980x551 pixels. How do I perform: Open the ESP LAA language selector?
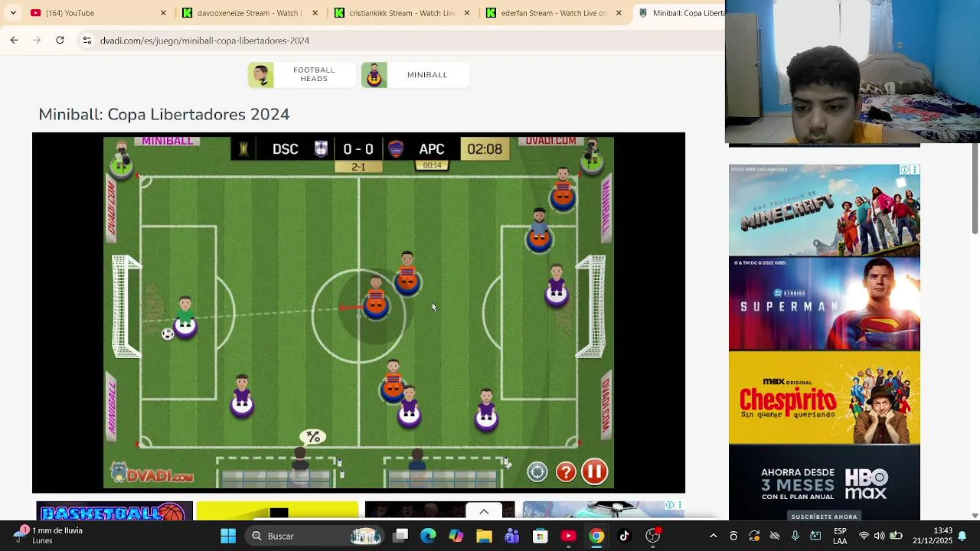[x=840, y=536]
